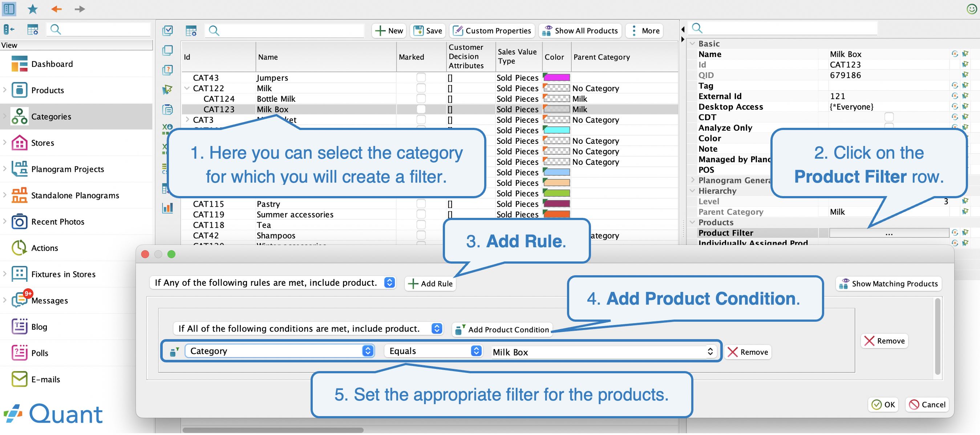Toggle Marked checkbox for Jumpers row
Screen dimensions: 980x435
tap(421, 78)
